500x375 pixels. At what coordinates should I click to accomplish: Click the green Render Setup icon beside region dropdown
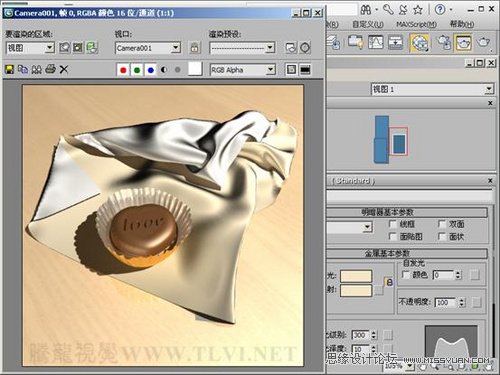[92, 48]
